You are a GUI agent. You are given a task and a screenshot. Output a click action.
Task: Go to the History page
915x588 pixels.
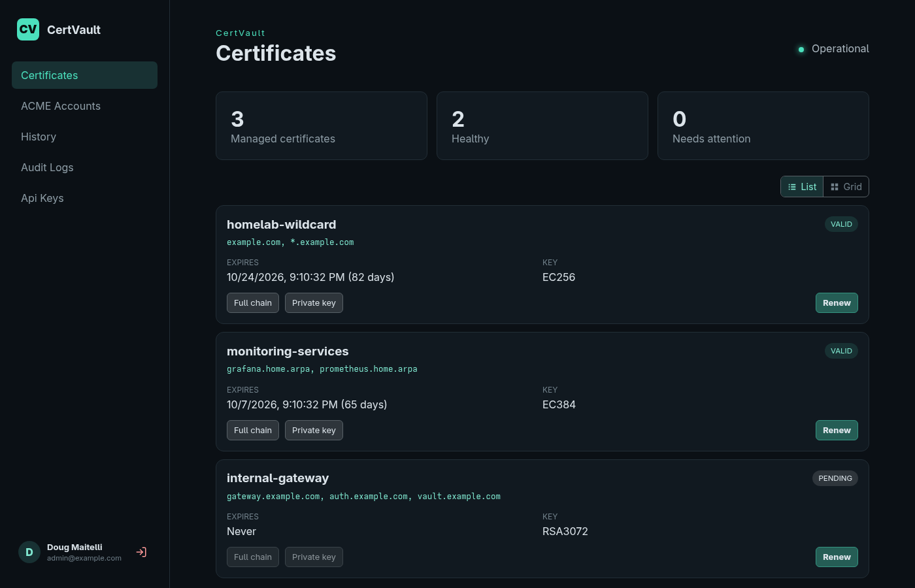point(84,137)
